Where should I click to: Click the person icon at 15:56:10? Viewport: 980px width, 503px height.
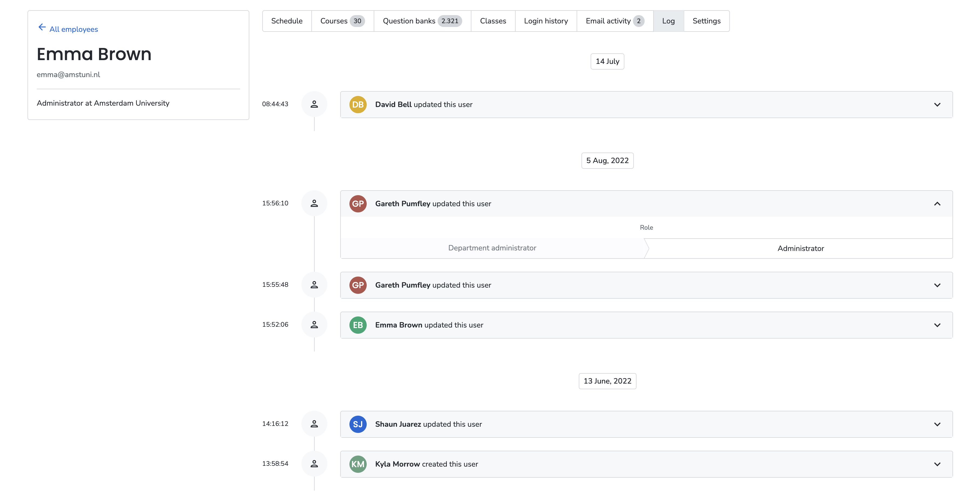314,204
